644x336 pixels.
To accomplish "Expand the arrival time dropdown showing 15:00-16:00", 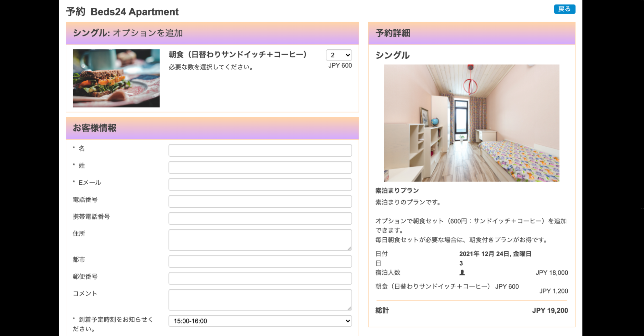I will [260, 321].
